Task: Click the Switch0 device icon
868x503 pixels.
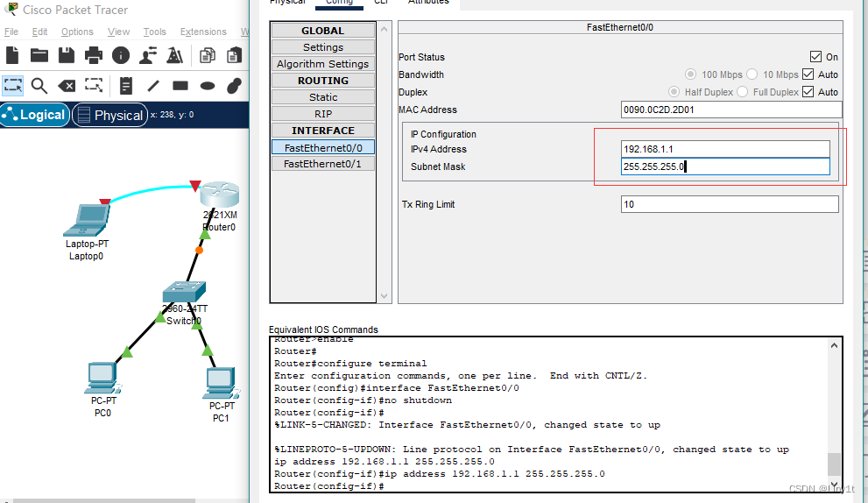Action: 184,292
